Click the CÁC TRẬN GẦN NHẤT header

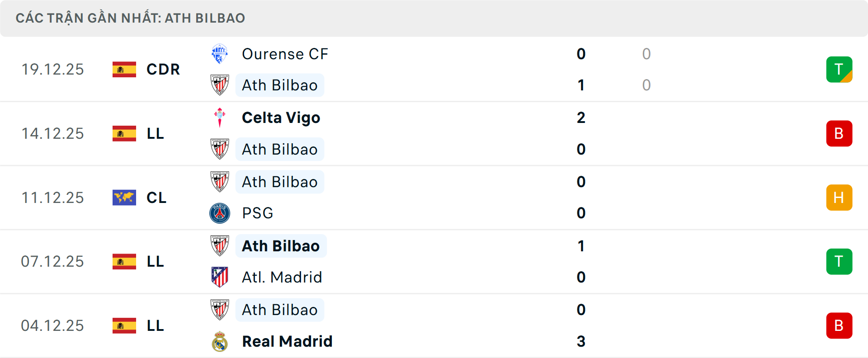[130, 18]
